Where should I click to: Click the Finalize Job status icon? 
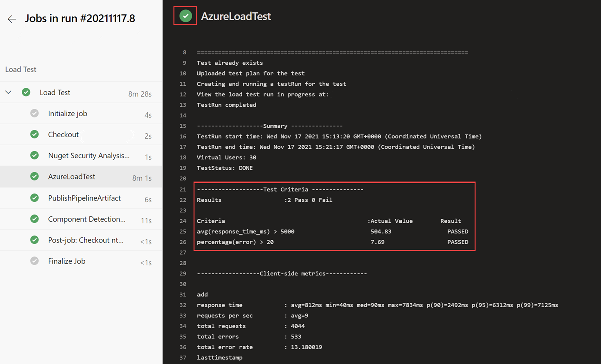pos(34,261)
